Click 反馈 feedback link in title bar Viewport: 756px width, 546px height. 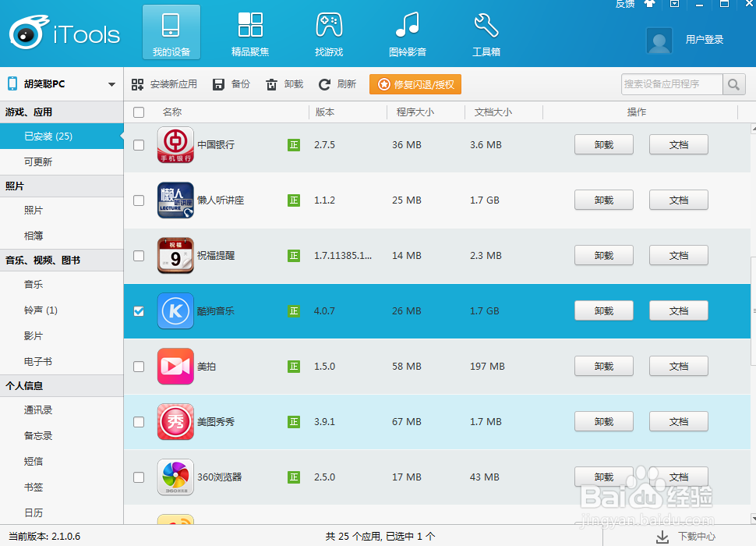pos(625,4)
